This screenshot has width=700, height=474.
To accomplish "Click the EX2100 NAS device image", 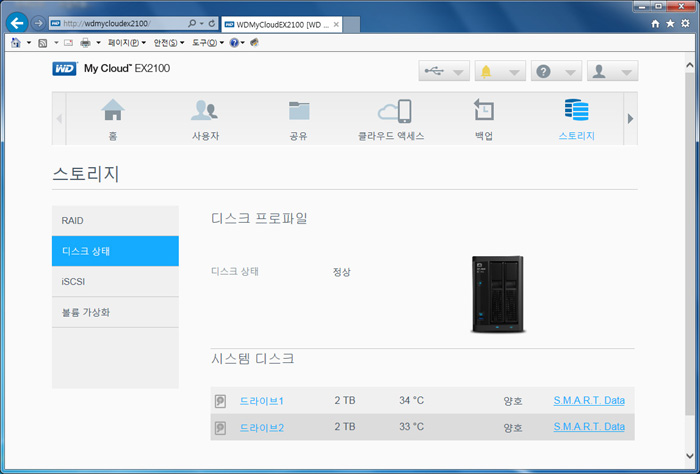I will [x=498, y=294].
